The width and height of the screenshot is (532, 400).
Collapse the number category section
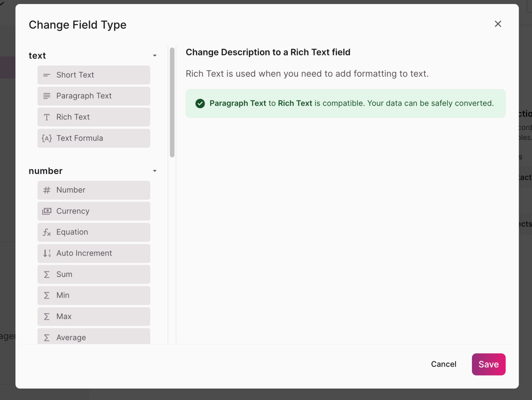155,171
